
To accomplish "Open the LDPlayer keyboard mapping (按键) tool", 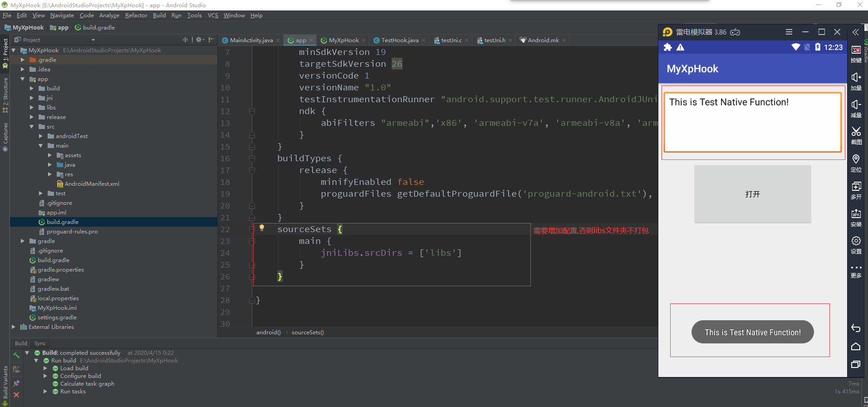I will point(856,54).
